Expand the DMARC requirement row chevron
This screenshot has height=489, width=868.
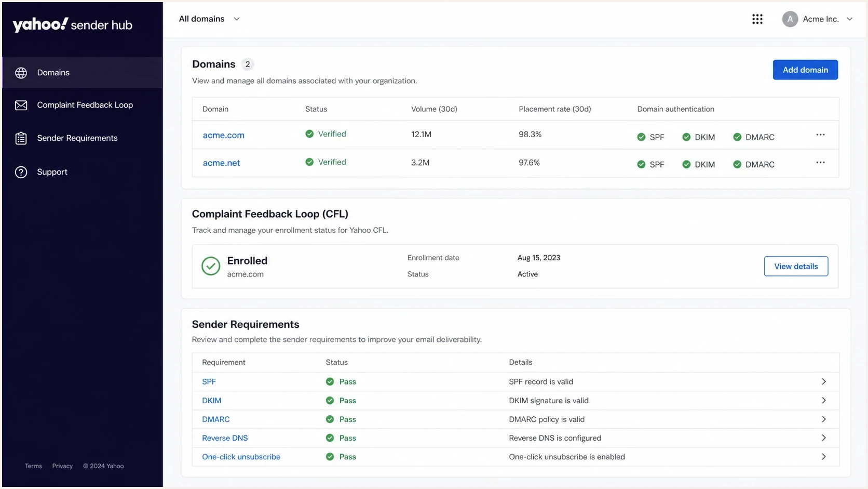(x=824, y=419)
